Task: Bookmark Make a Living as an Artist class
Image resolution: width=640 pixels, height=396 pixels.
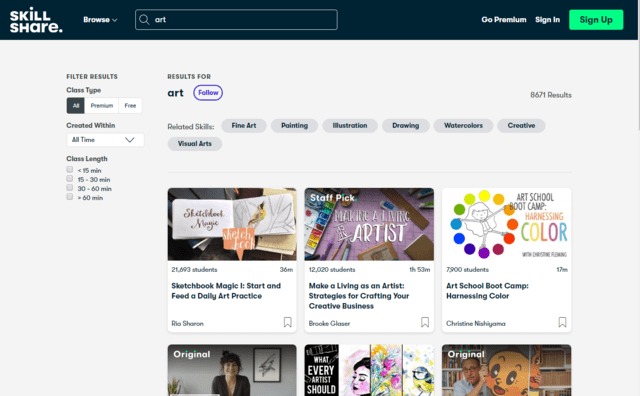Action: coord(425,322)
